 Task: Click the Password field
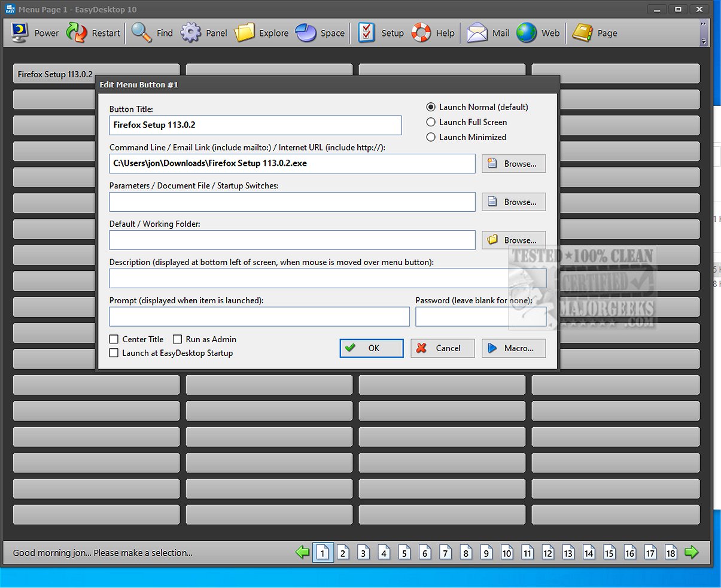click(480, 316)
